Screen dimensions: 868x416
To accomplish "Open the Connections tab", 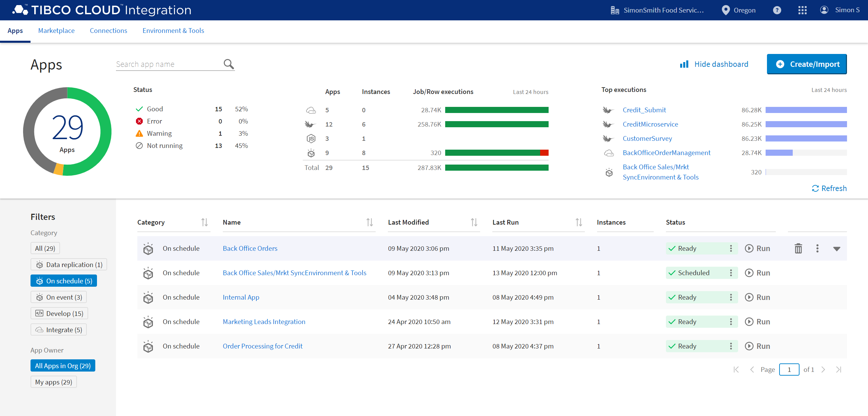I will click(x=108, y=31).
